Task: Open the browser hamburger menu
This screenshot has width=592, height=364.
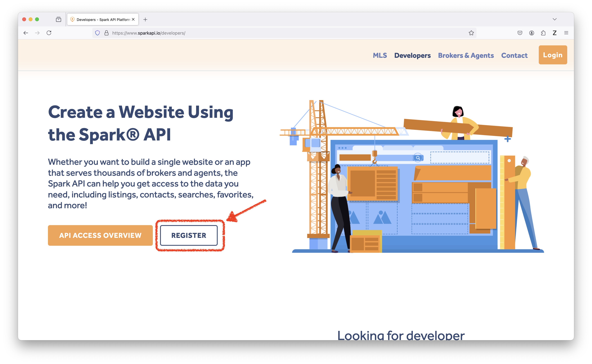Action: coord(566,33)
